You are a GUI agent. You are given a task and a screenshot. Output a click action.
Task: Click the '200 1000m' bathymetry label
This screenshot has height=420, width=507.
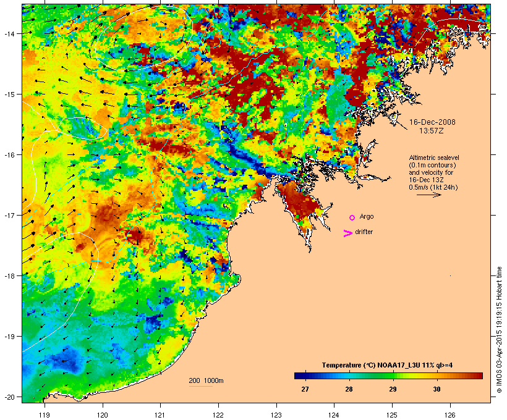pyautogui.click(x=206, y=380)
